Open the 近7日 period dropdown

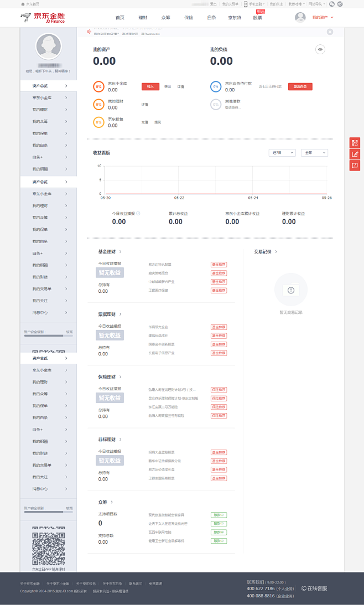tap(282, 153)
